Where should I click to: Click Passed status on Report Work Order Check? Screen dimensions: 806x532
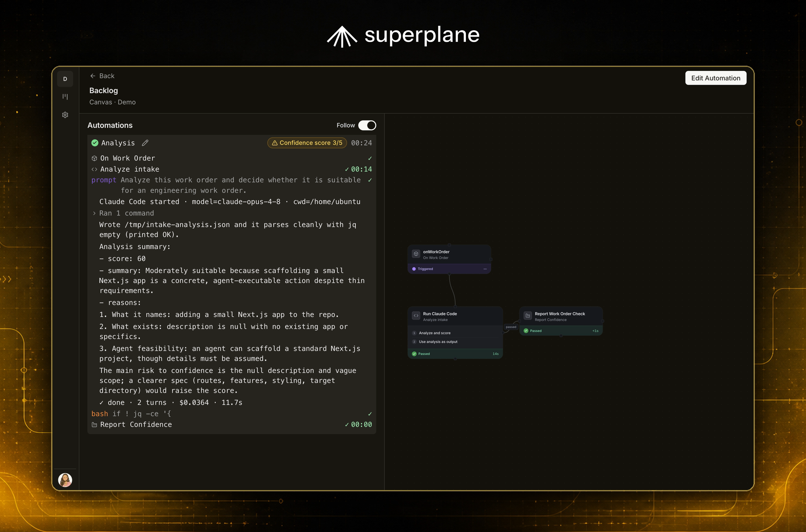[532, 331]
